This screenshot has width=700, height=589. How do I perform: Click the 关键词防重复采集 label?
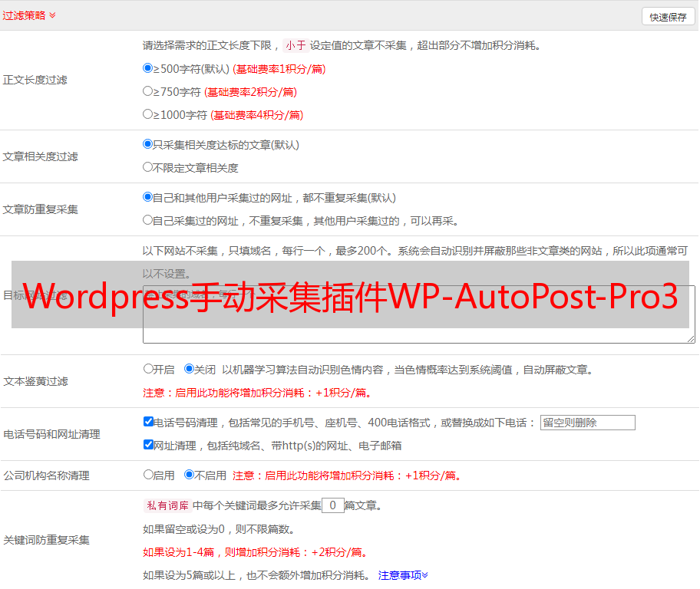pos(46,541)
